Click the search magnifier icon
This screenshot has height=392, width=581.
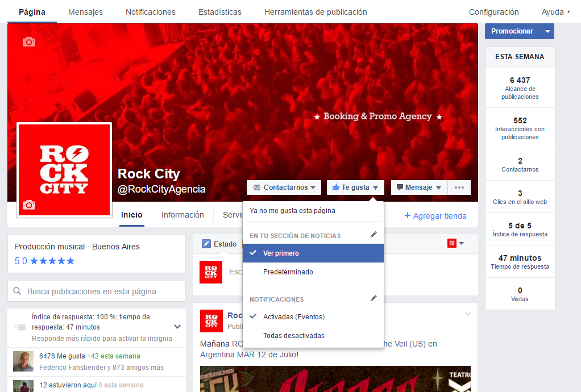(17, 291)
